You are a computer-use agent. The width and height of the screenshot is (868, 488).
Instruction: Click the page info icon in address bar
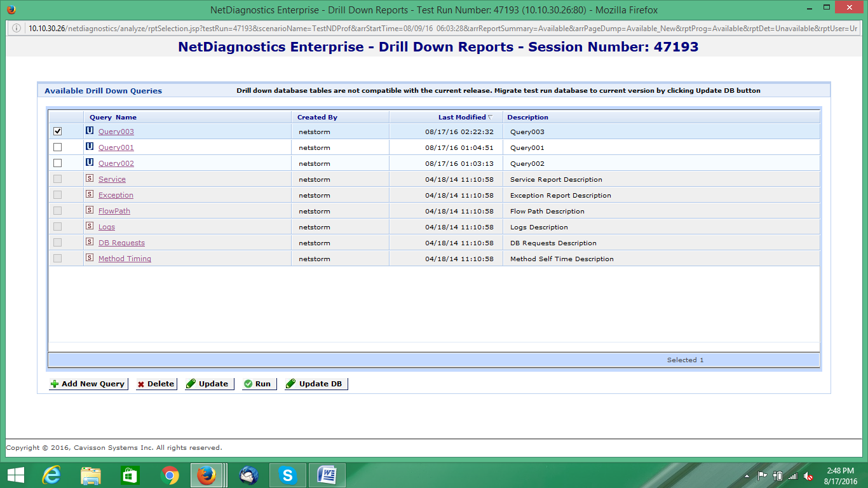pos(16,28)
